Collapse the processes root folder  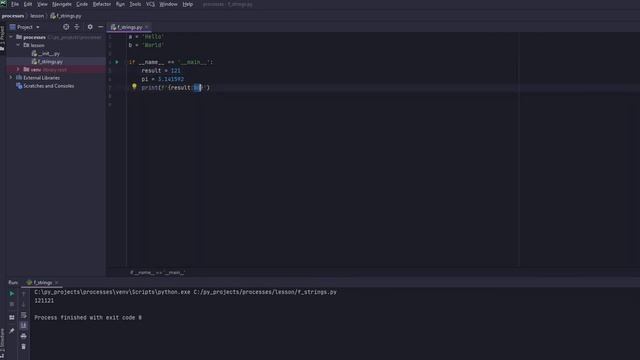click(x=11, y=37)
